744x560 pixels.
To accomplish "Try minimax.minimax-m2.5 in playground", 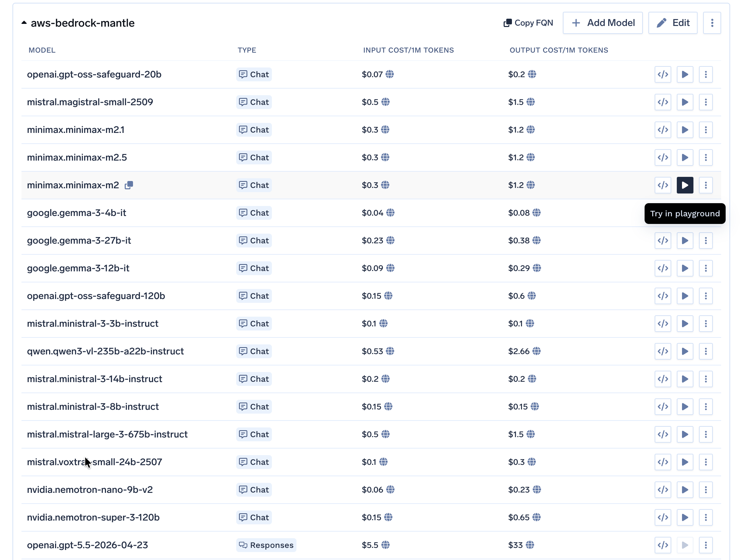I will (x=685, y=157).
